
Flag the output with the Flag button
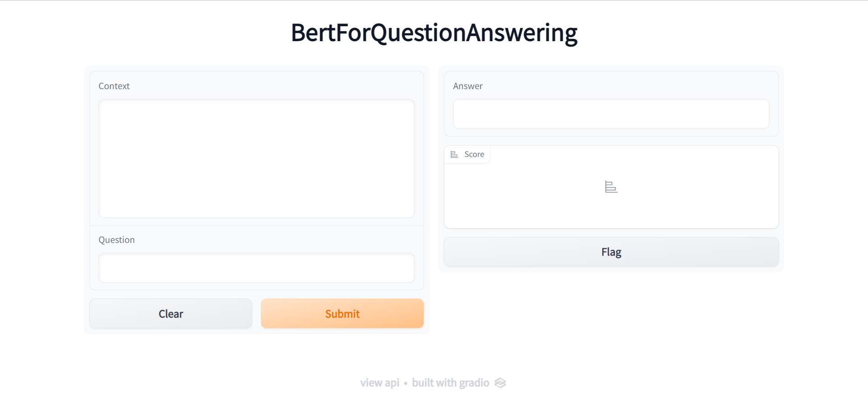[x=611, y=252]
